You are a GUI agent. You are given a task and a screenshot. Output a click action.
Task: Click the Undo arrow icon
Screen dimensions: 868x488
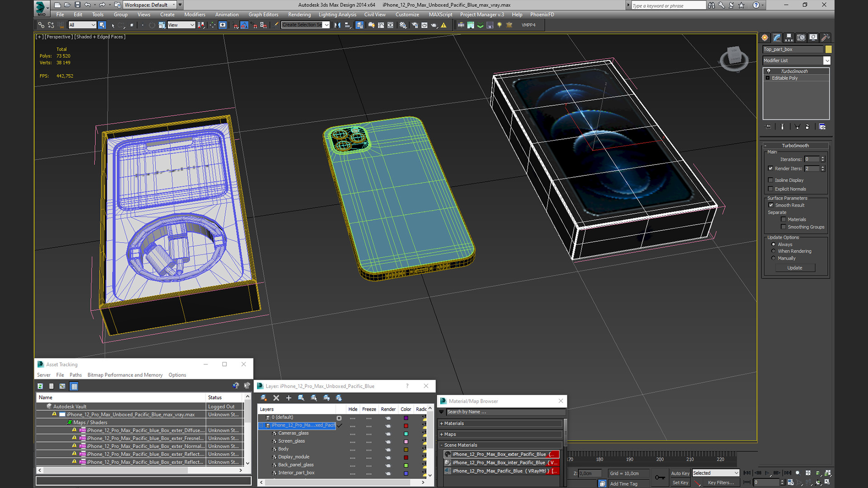pos(88,5)
